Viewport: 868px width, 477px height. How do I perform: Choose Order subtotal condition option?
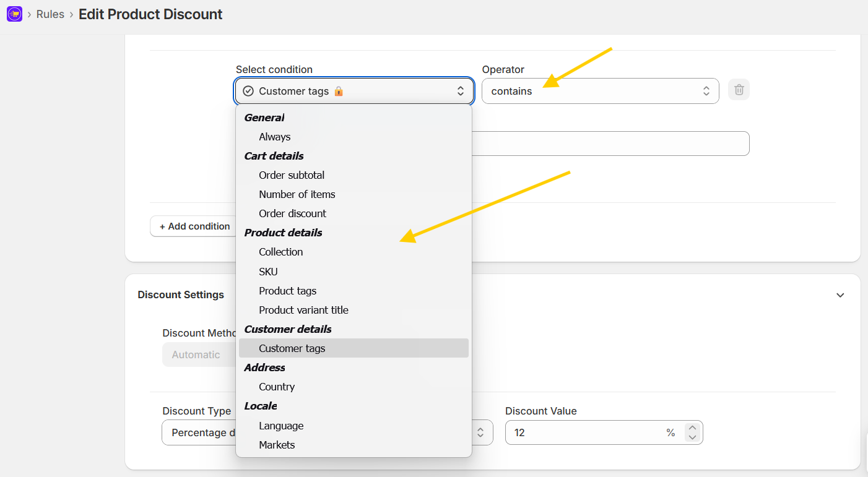click(x=292, y=175)
